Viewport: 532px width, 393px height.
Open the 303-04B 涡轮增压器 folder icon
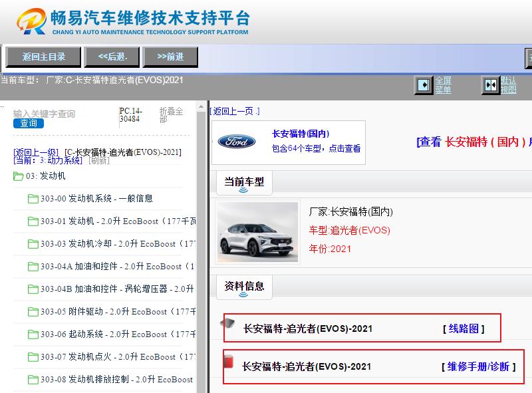pyautogui.click(x=33, y=289)
